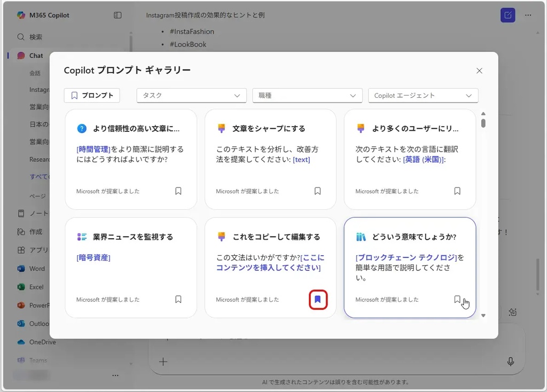The height and width of the screenshot is (392, 547).
Task: Bookmark the より多くのユーザーにリ… prompt card
Action: point(457,191)
